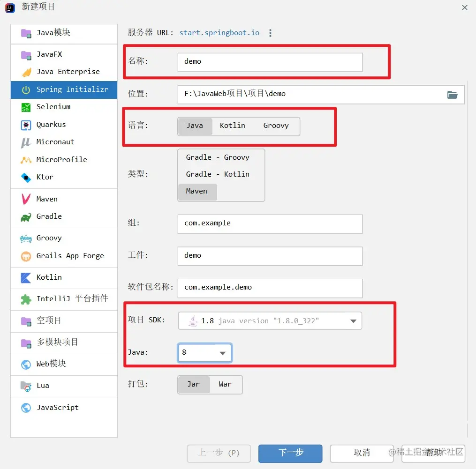Select Micronaut project type
Viewport: 476px width, 469px height.
point(64,142)
